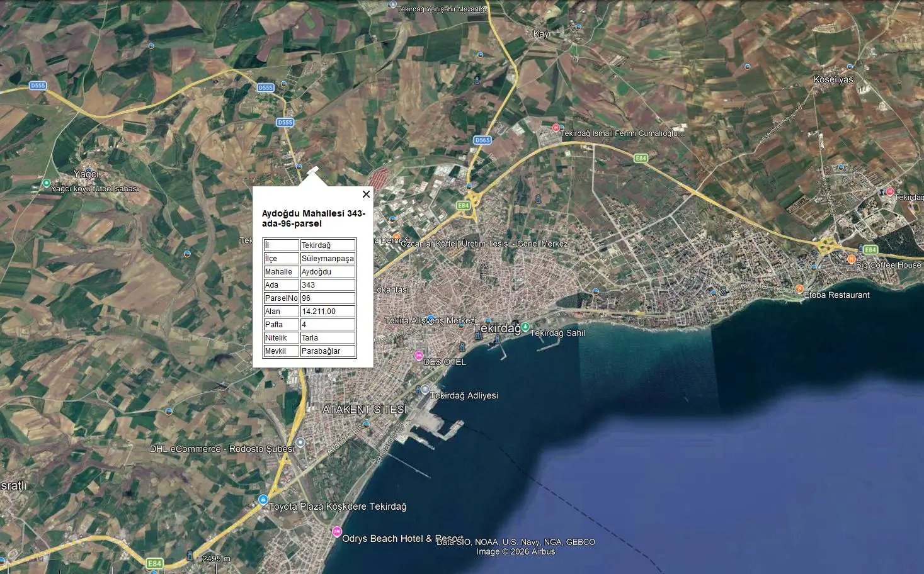Image resolution: width=924 pixels, height=574 pixels.
Task: Select the Odrys Beach Hotel & Resort label
Action: pos(402,539)
